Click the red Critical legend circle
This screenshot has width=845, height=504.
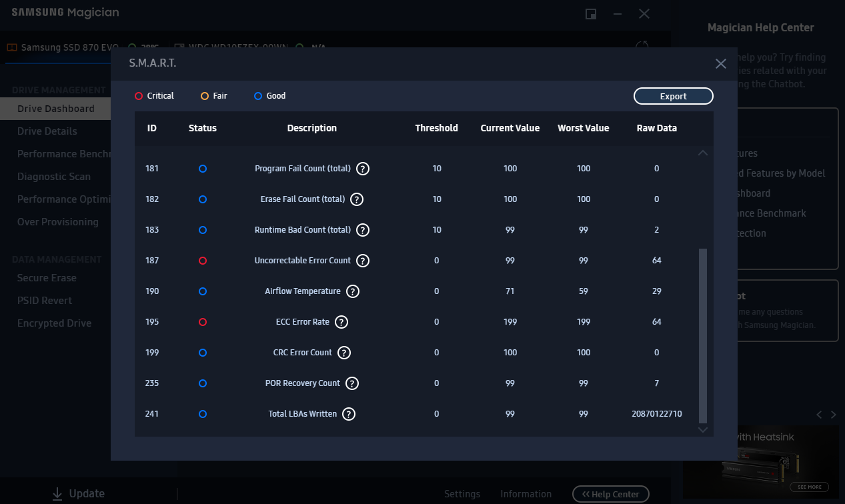point(139,96)
